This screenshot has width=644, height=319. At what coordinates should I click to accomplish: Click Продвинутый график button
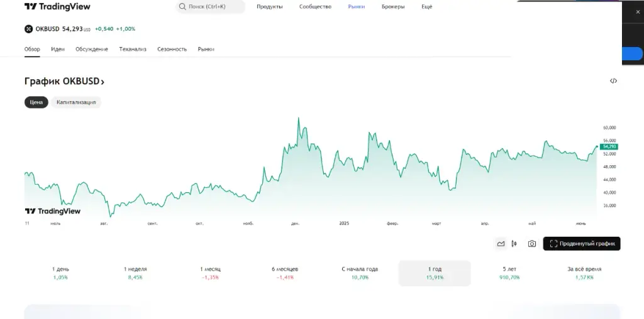pyautogui.click(x=582, y=244)
